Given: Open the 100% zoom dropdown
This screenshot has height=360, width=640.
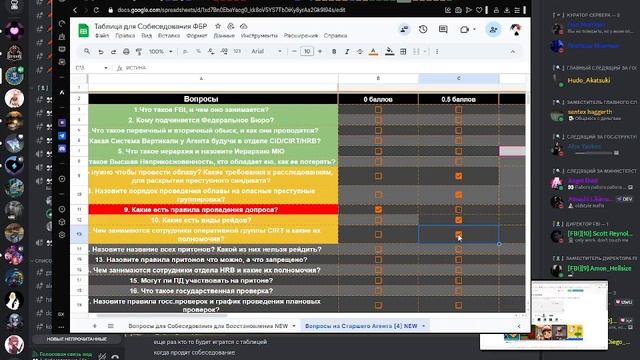Looking at the screenshot, I should click(x=160, y=51).
